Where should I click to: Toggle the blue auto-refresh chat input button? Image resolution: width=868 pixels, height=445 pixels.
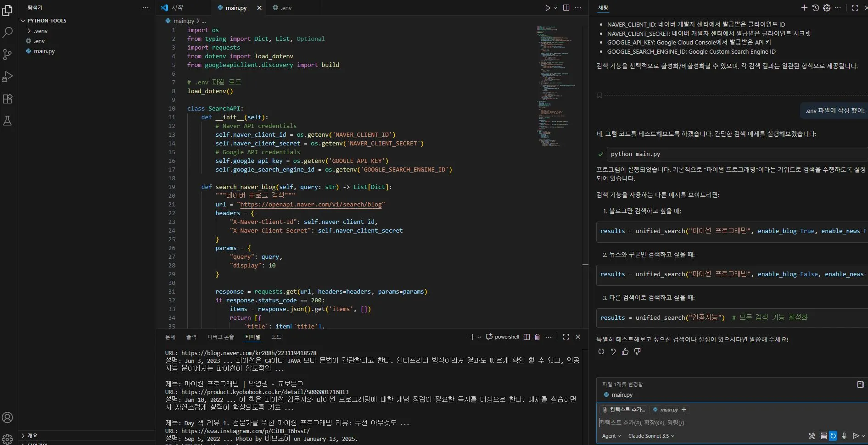point(833,436)
